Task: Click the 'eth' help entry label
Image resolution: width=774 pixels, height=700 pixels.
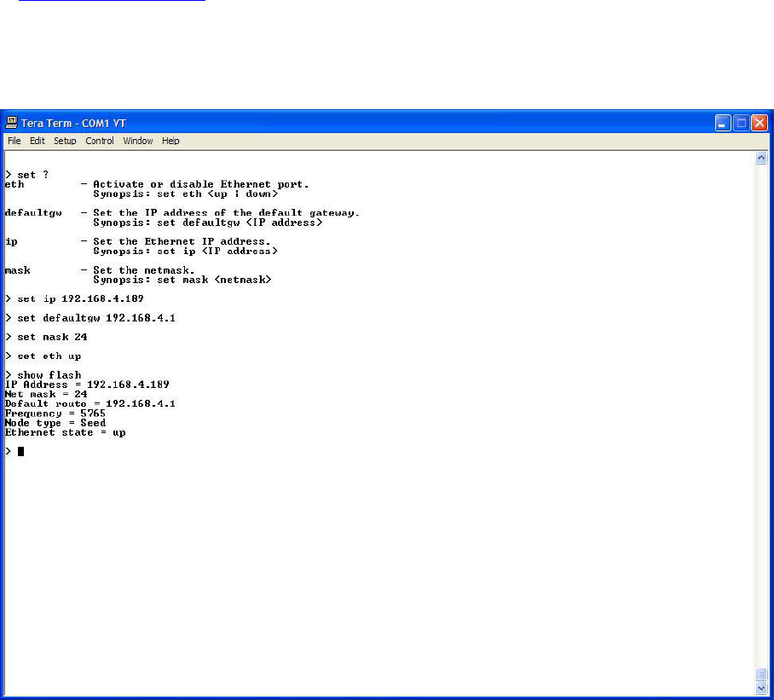Action: click(14, 185)
